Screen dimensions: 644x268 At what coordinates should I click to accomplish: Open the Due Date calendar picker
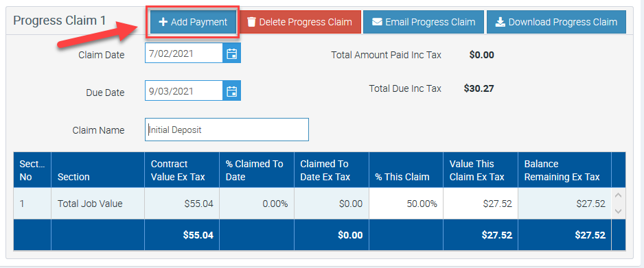(x=231, y=90)
